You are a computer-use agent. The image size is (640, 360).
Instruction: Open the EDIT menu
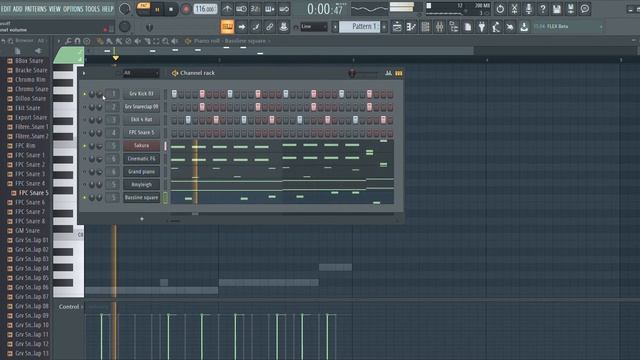tap(6, 9)
